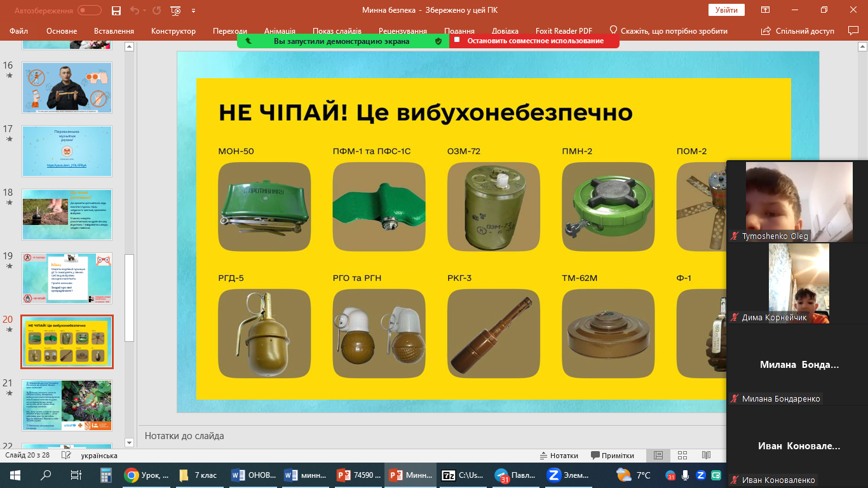Image resolution: width=868 pixels, height=488 pixels.
Task: Click the українська language indicator
Action: tap(99, 456)
